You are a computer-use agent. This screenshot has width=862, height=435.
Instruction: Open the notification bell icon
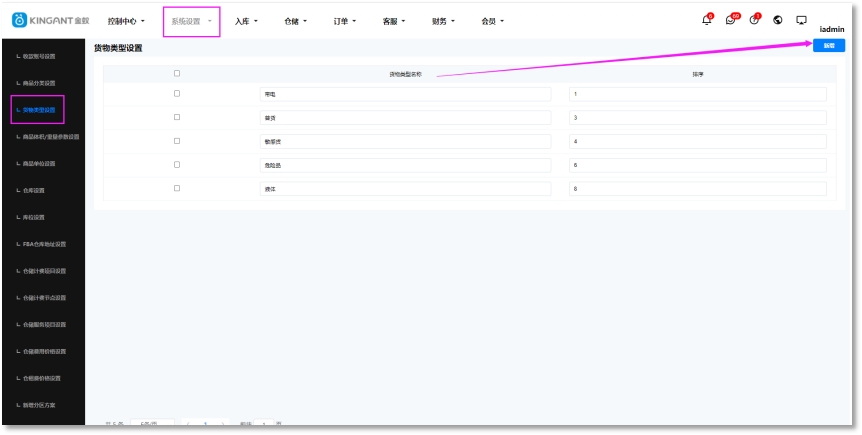tap(707, 21)
